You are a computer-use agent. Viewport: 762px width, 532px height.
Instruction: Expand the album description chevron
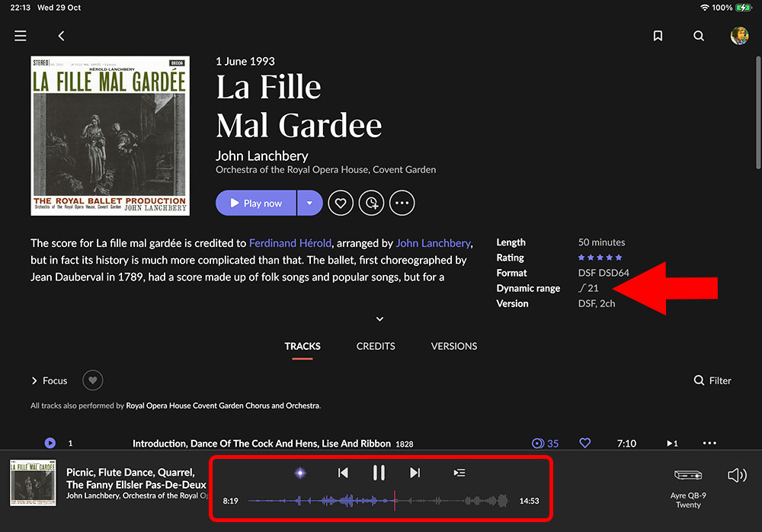tap(379, 319)
